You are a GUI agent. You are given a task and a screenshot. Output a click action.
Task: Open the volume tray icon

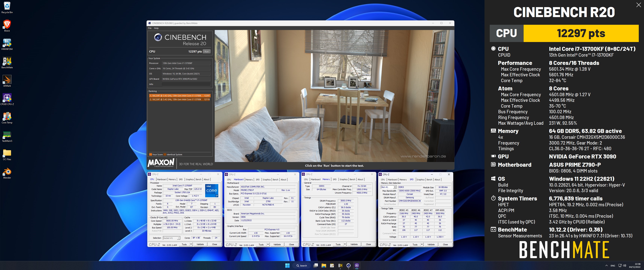coord(625,265)
